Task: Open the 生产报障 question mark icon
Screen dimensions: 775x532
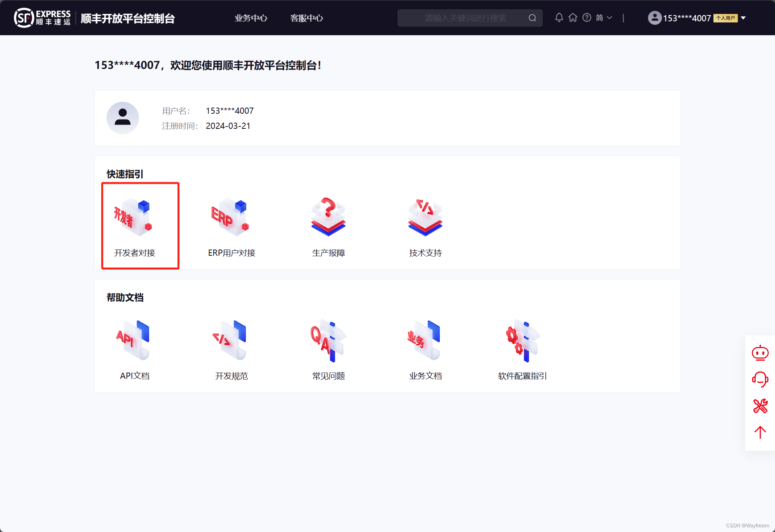Action: click(x=328, y=217)
